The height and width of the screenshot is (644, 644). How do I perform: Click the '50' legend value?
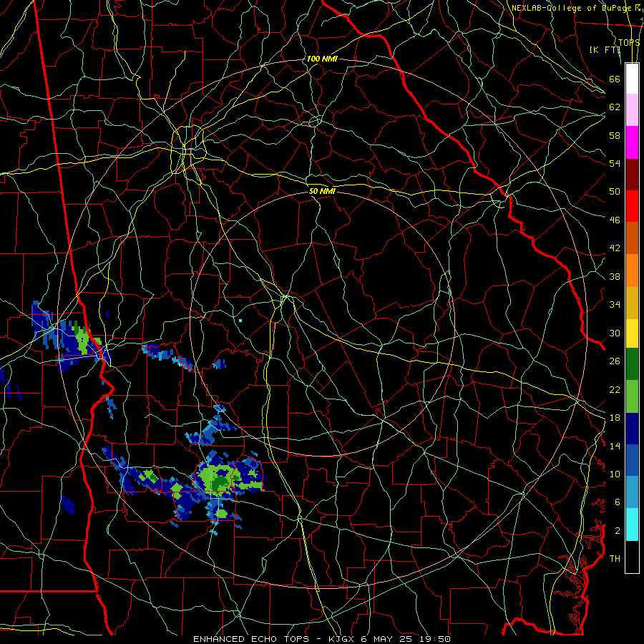pos(615,191)
